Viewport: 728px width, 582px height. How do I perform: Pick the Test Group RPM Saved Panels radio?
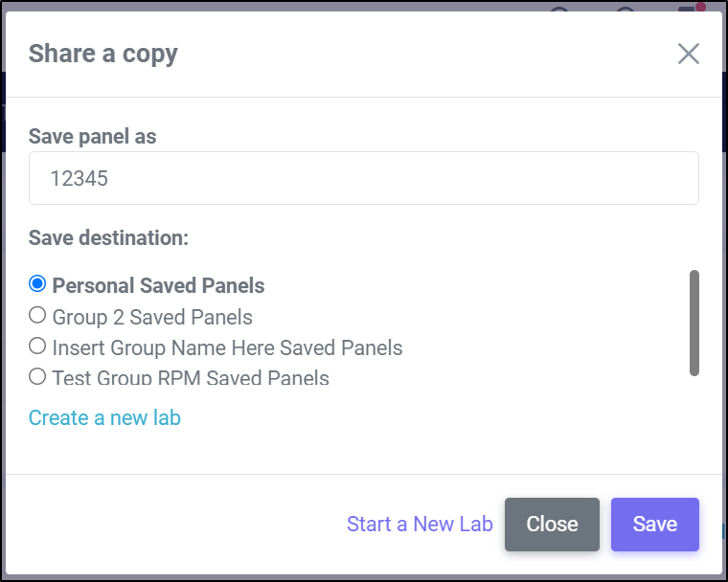[37, 376]
